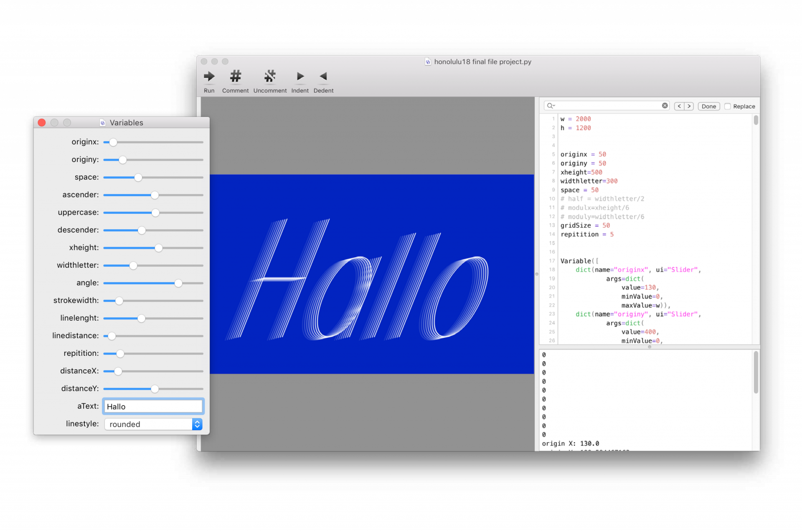Run the script with the Run arrow icon
Image resolution: width=802 pixels, height=532 pixels.
point(209,77)
